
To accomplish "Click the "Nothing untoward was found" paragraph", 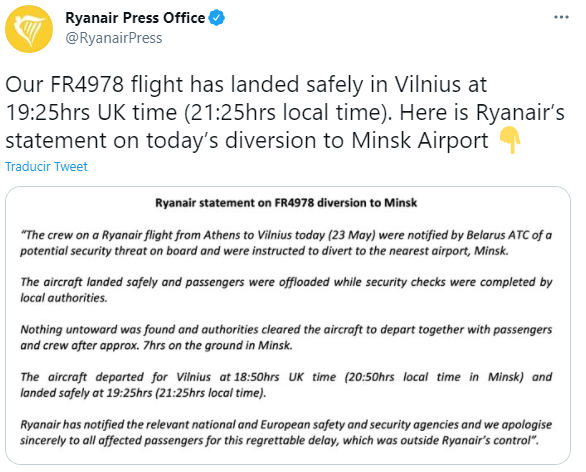I will (x=286, y=337).
